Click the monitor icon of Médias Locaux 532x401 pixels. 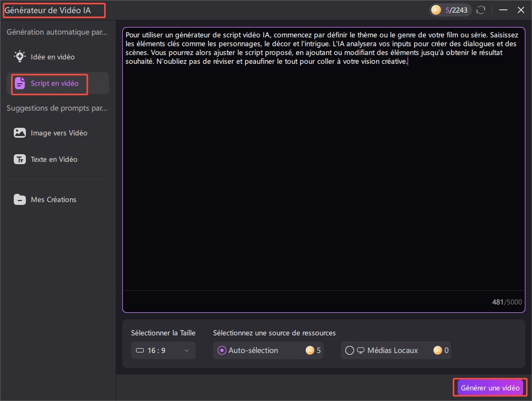(361, 350)
